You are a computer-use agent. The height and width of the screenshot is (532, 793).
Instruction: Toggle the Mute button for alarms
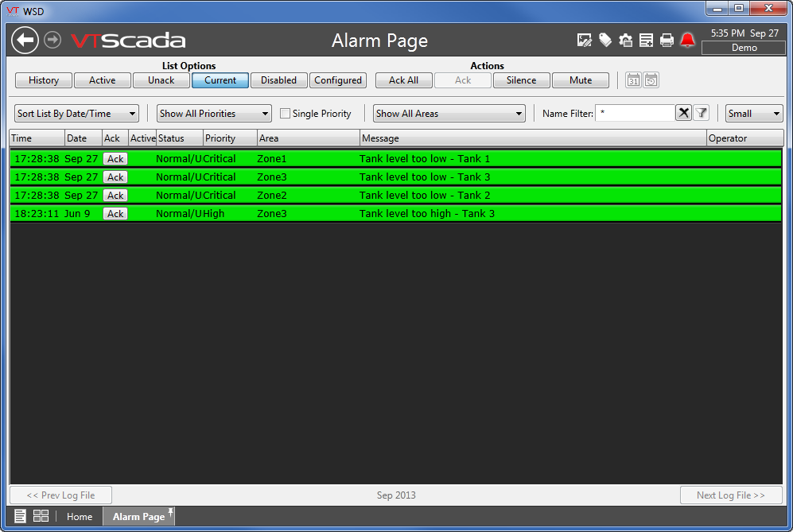[x=580, y=80]
